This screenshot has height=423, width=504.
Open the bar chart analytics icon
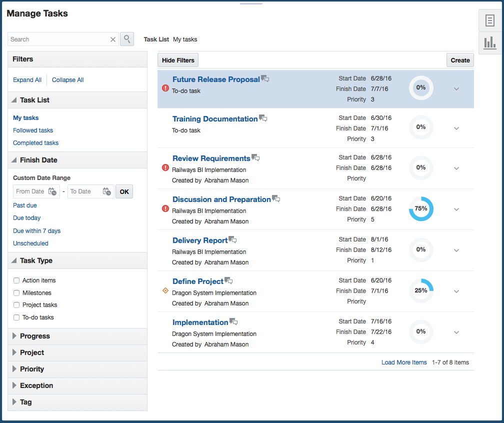click(x=490, y=43)
